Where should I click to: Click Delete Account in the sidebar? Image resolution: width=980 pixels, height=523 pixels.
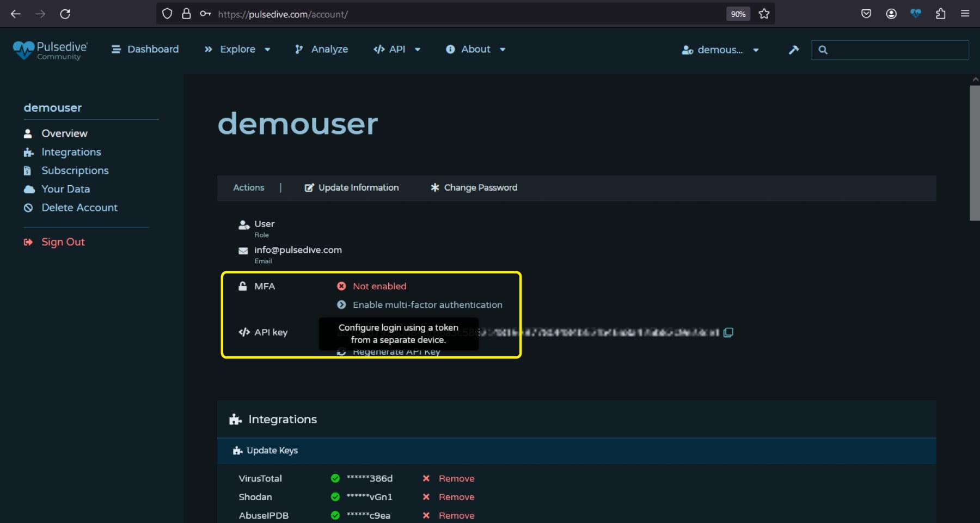(x=79, y=208)
